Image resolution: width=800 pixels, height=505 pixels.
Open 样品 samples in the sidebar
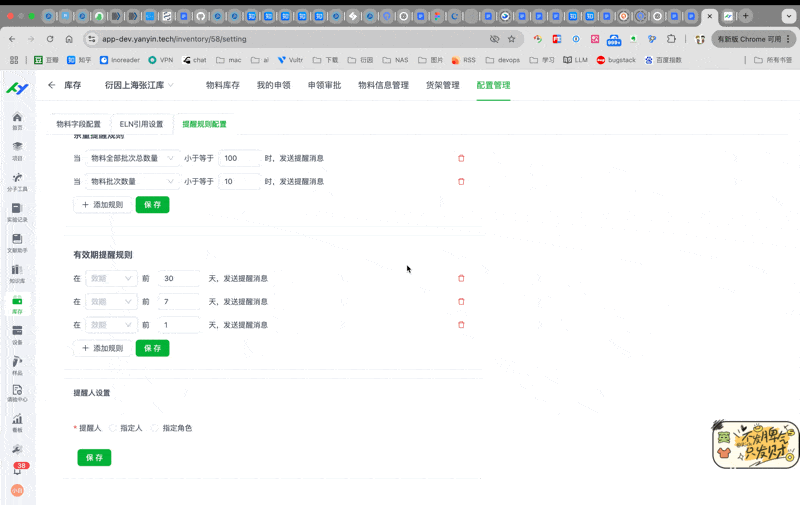(17, 365)
